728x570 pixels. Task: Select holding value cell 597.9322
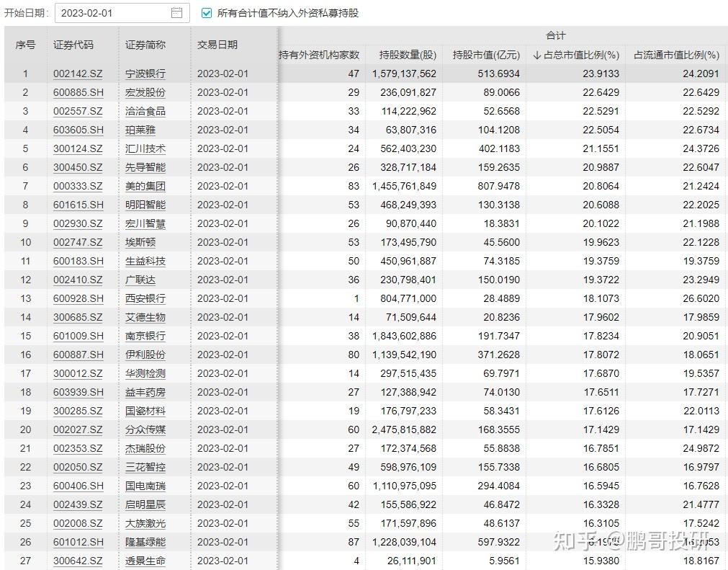(x=498, y=542)
